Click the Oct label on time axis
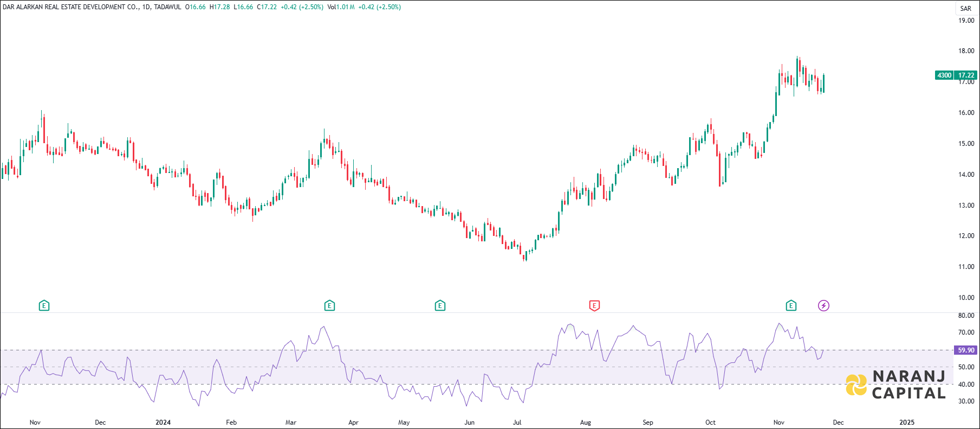 pyautogui.click(x=710, y=422)
